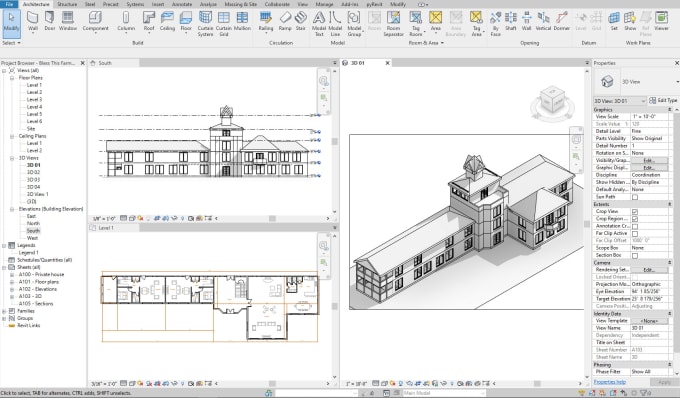Open the West elevation in Project Browser
This screenshot has width=680, height=398.
pyautogui.click(x=33, y=238)
